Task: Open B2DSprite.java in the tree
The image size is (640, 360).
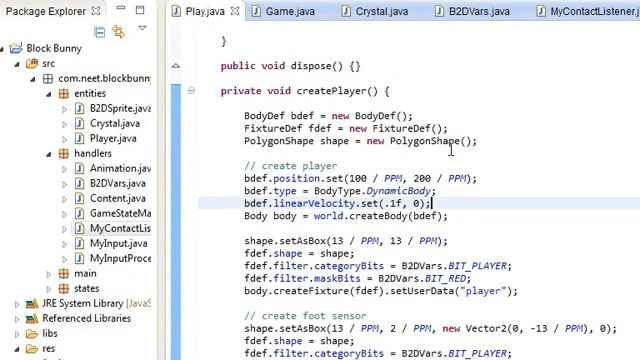Action: pyautogui.click(x=120, y=108)
